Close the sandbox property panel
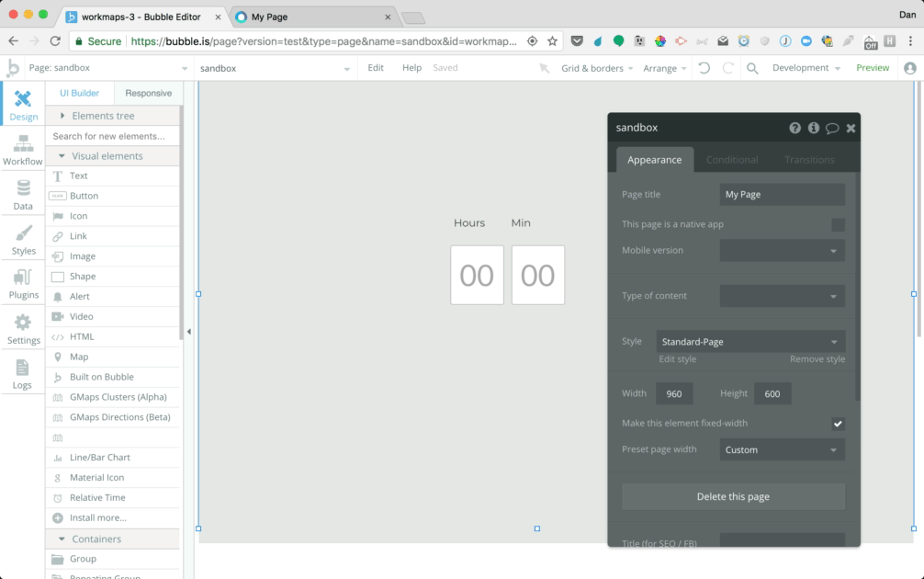 (851, 128)
